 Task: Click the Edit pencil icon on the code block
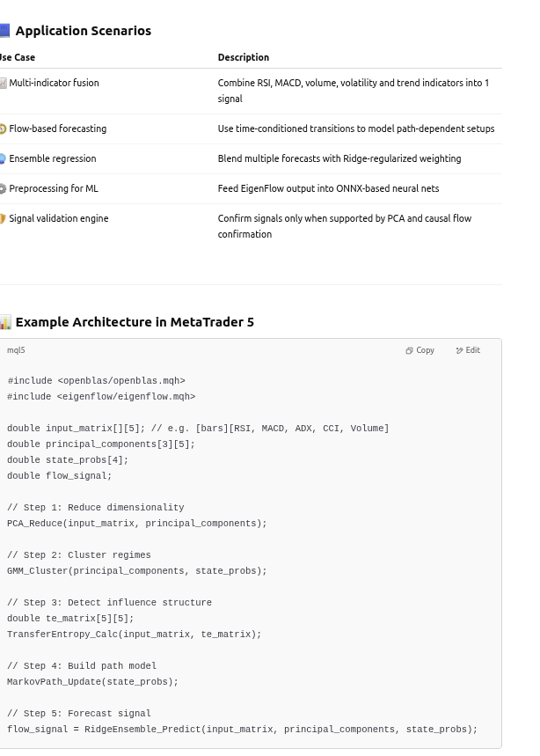pyautogui.click(x=459, y=350)
